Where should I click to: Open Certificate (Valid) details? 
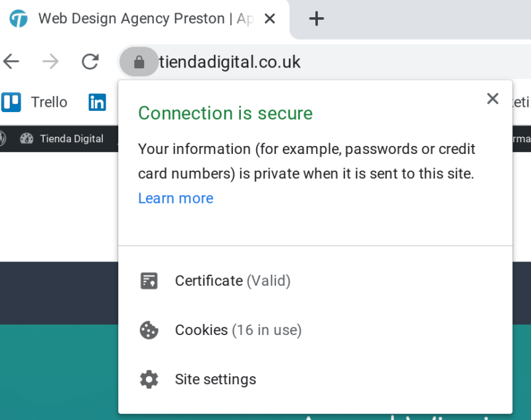click(232, 281)
